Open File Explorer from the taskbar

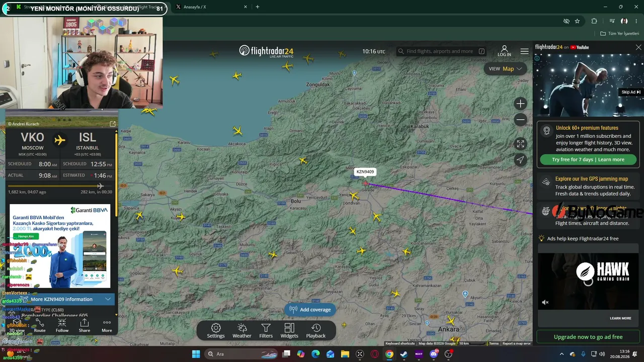point(345,354)
